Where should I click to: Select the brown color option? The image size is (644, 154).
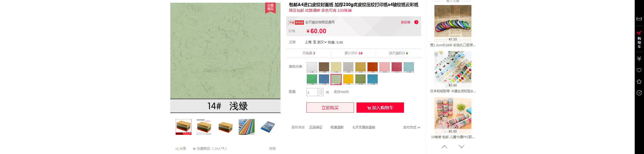324,67
